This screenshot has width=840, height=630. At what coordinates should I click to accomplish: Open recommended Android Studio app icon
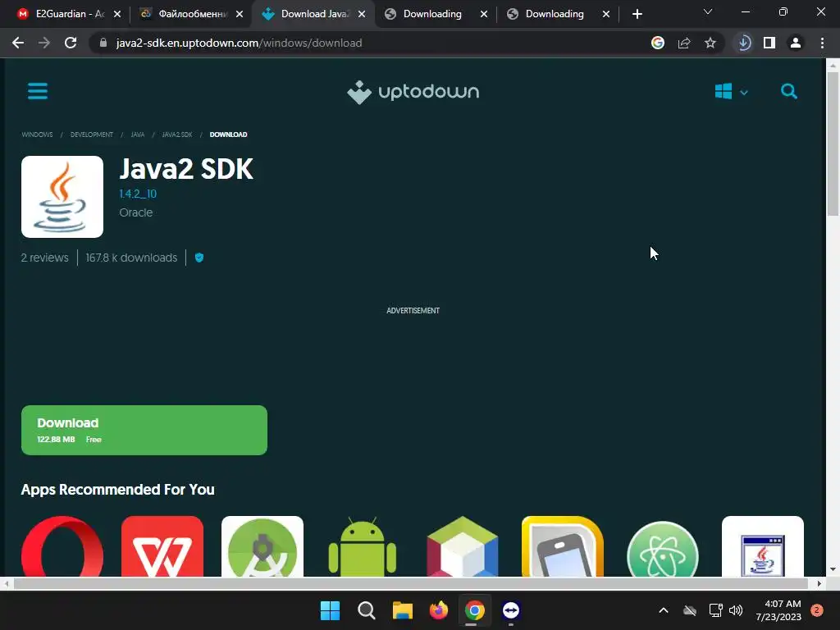(262, 546)
